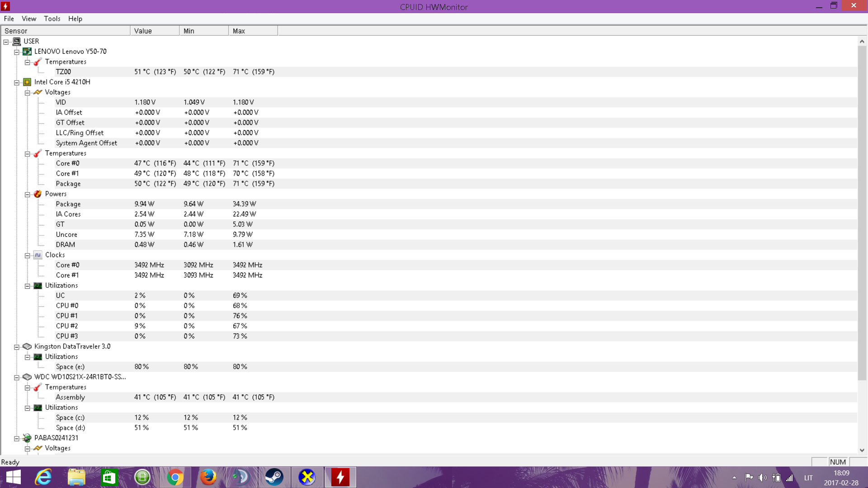Collapse the CPU Temperatures group
Screen dimensions: 868x488
pos(28,154)
